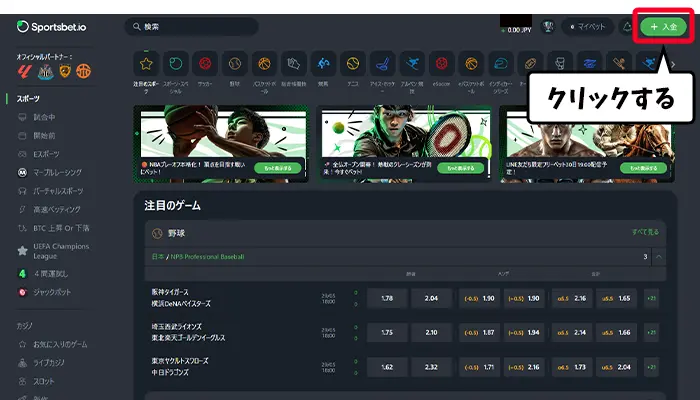Open the マイベット button

point(588,27)
